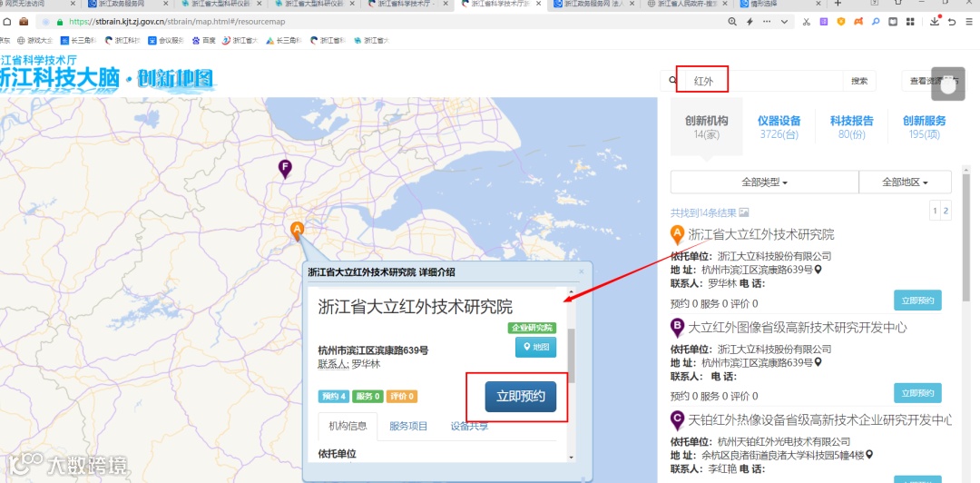980x483 pixels.
Task: Select the 科技报告 tab
Action: pyautogui.click(x=851, y=127)
